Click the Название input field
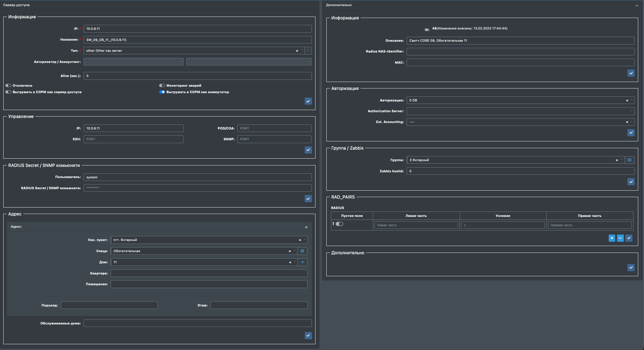This screenshot has width=644, height=350. pyautogui.click(x=197, y=40)
